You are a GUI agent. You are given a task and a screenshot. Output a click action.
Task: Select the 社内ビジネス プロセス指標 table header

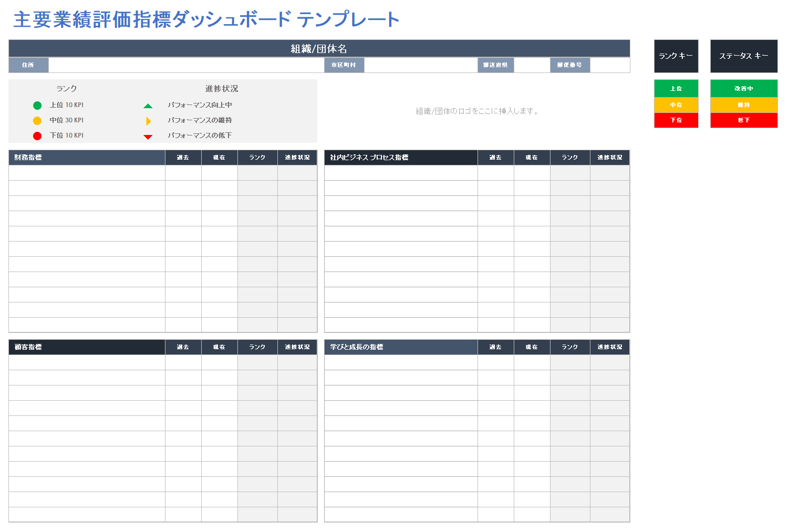(401, 158)
